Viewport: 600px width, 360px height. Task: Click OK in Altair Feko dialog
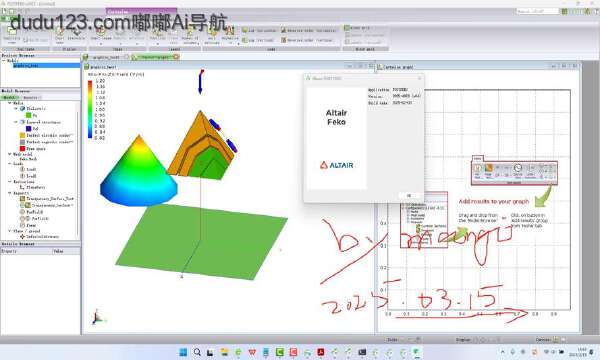409,195
